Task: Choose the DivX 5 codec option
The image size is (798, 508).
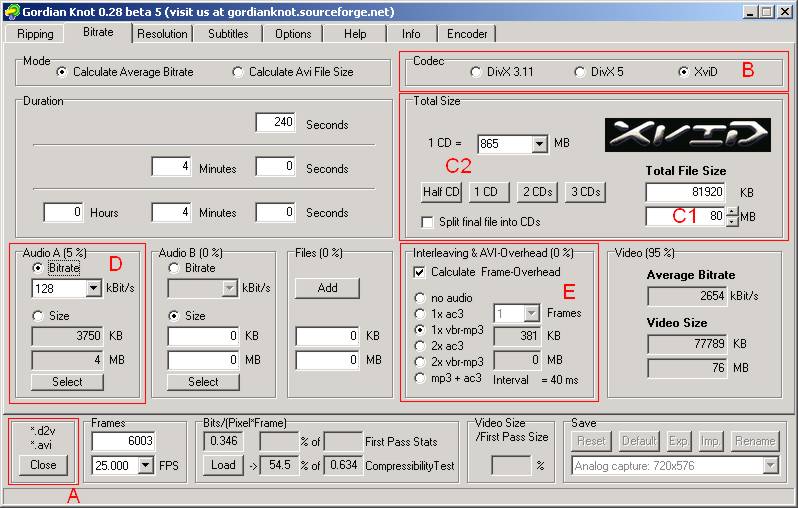Action: [x=580, y=72]
